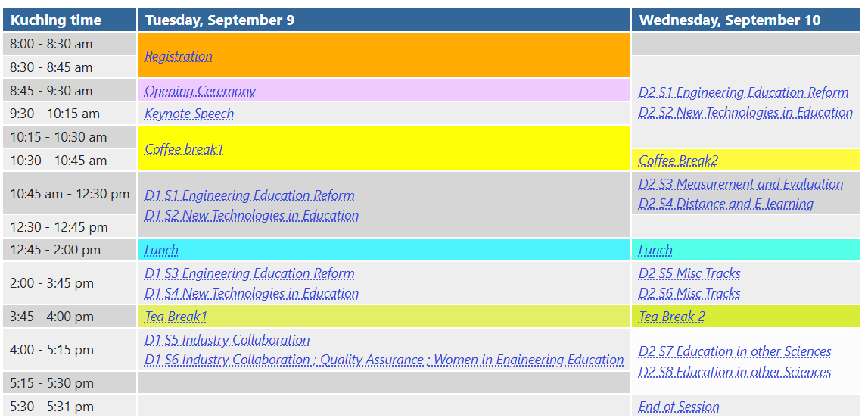
Task: Click the Tea Break1 link
Action: tap(176, 317)
